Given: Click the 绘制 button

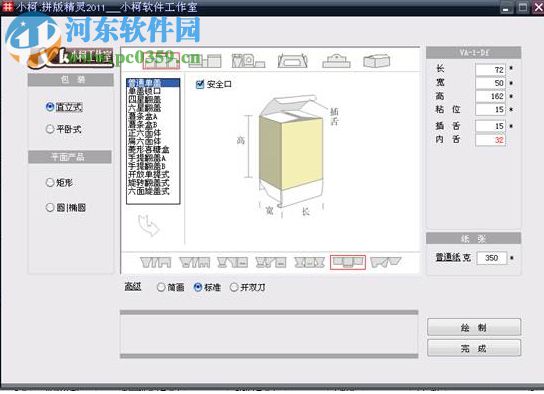Looking at the screenshot, I should pos(474,327).
